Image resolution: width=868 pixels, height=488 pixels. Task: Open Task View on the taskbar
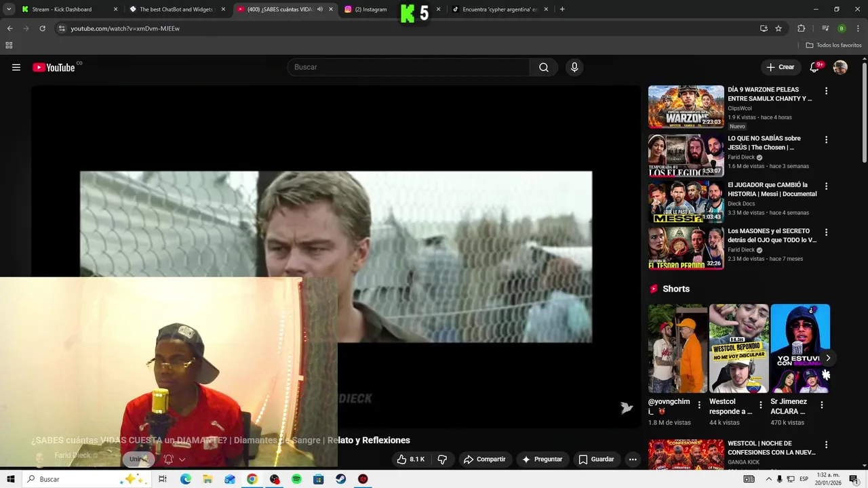pos(163,479)
